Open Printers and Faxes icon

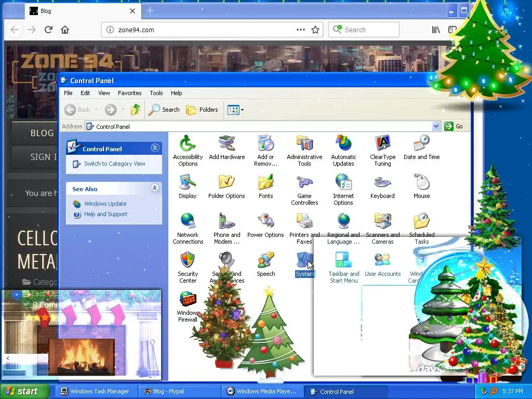(x=304, y=229)
